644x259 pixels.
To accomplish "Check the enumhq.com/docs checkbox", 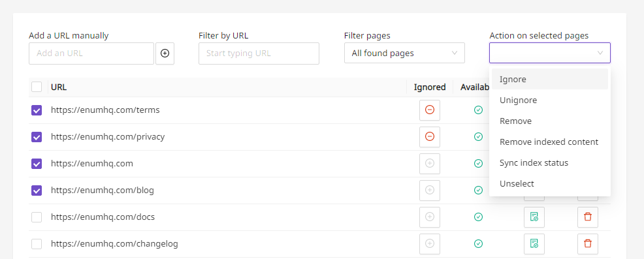I will tap(37, 217).
